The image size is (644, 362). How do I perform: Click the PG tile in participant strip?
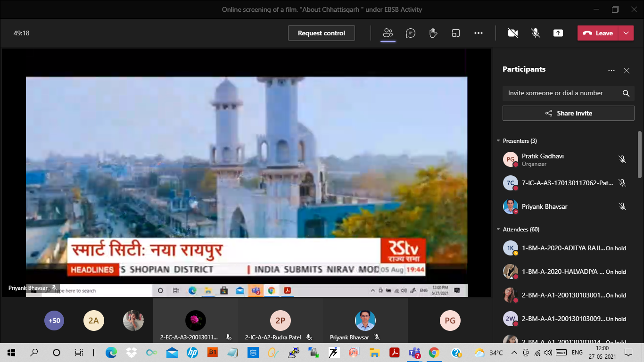450,321
